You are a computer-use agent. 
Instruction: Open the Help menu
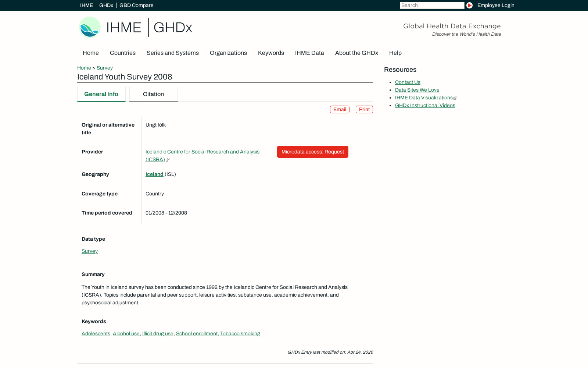pyautogui.click(x=395, y=53)
